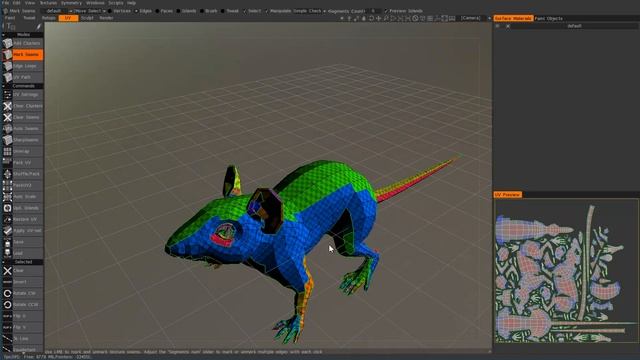The height and width of the screenshot is (360, 640).
Task: Click the Auto Scale icon
Action: coord(7,197)
